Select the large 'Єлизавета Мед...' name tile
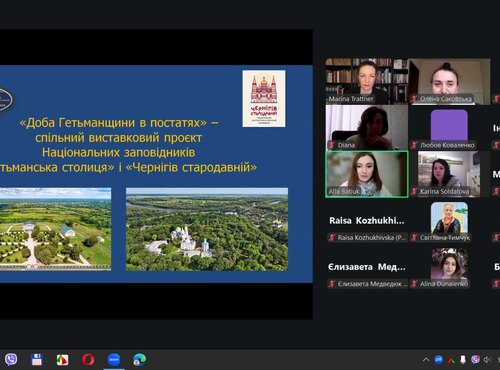The height and width of the screenshot is (370, 500). click(367, 267)
